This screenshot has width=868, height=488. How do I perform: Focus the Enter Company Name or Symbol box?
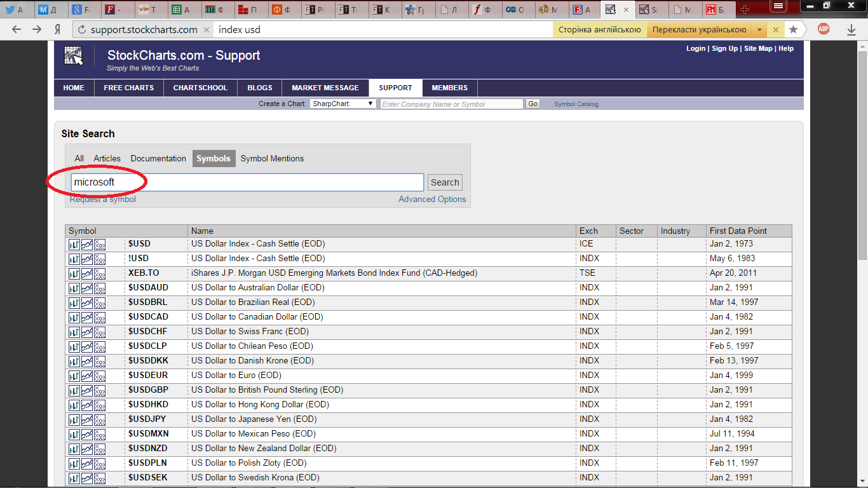[x=452, y=104]
